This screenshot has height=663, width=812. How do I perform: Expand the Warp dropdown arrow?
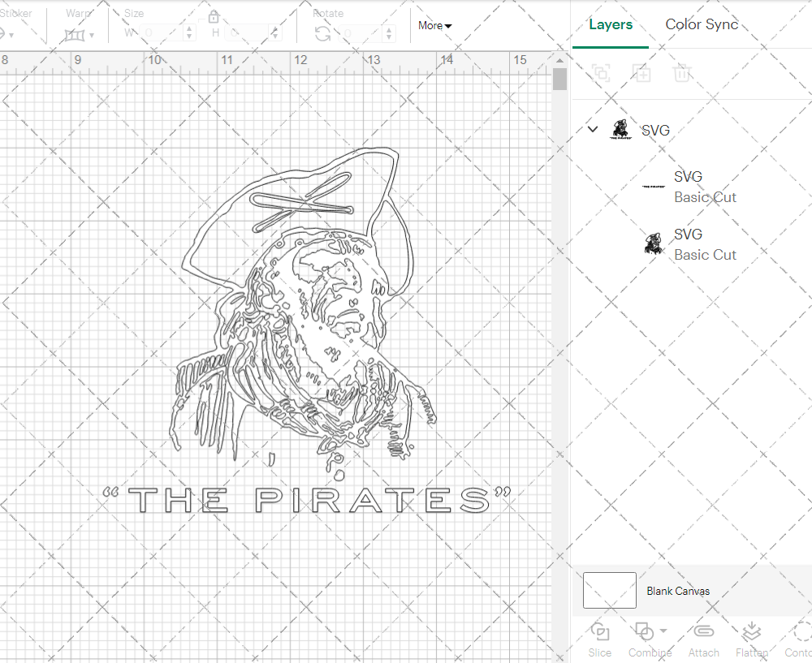[x=92, y=35]
